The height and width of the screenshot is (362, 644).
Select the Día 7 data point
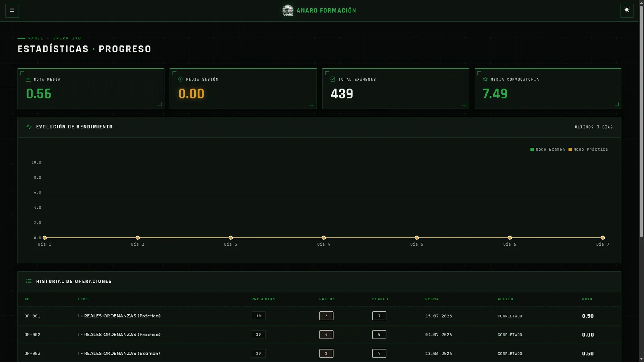pyautogui.click(x=603, y=238)
